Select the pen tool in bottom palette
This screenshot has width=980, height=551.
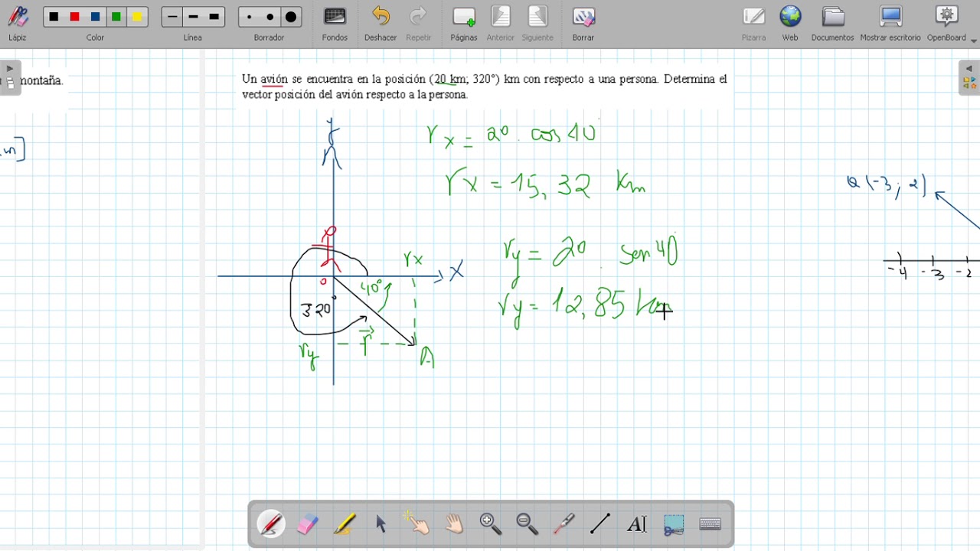point(271,524)
